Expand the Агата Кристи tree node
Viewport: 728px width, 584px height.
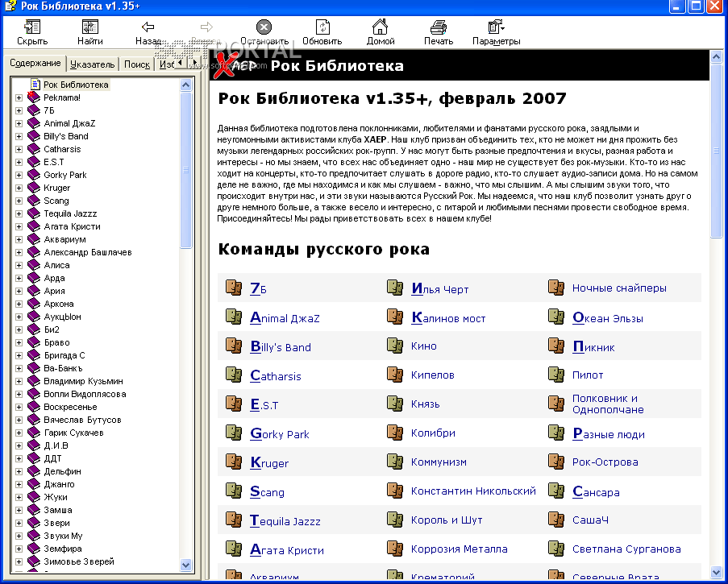[19, 227]
